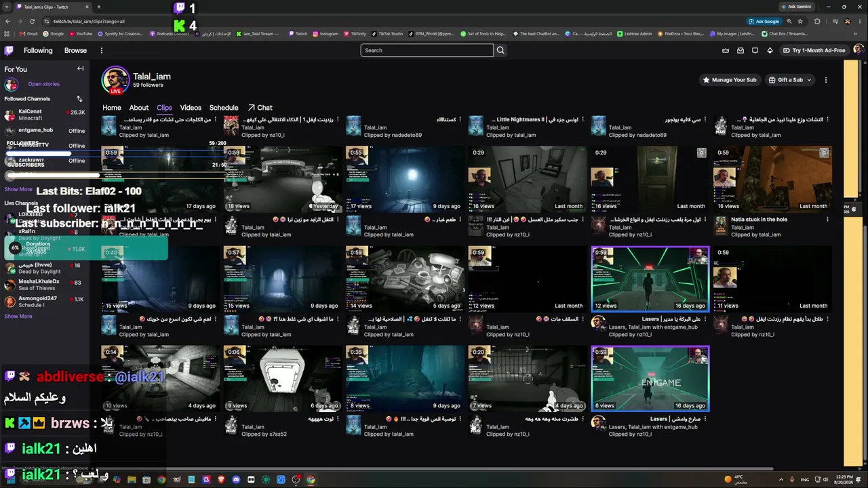Switch to the About channel tab

pyautogui.click(x=139, y=108)
